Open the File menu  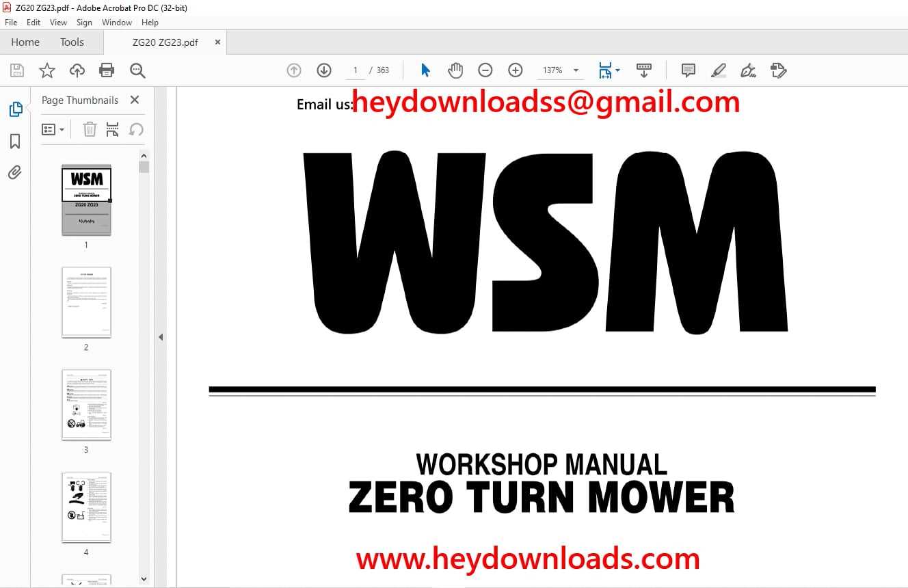click(x=11, y=23)
